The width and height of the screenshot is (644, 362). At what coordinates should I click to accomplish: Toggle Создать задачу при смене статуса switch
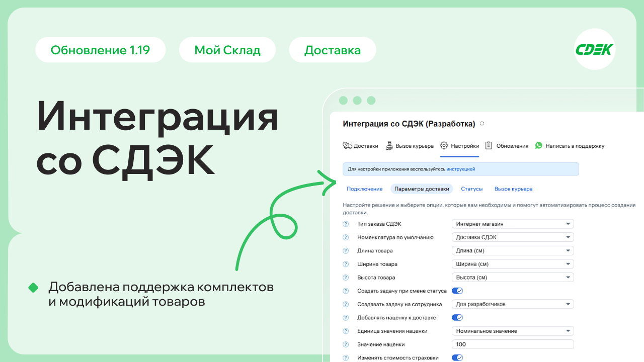457,291
